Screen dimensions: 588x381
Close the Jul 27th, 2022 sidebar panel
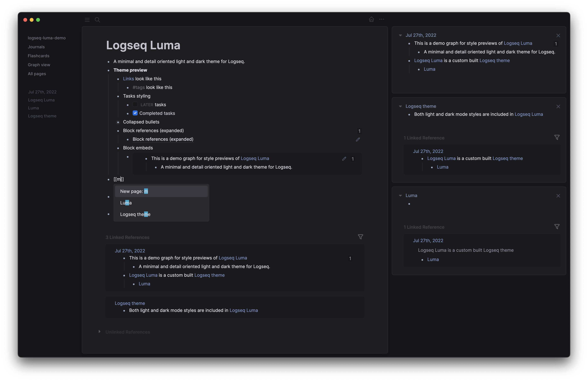(x=558, y=36)
